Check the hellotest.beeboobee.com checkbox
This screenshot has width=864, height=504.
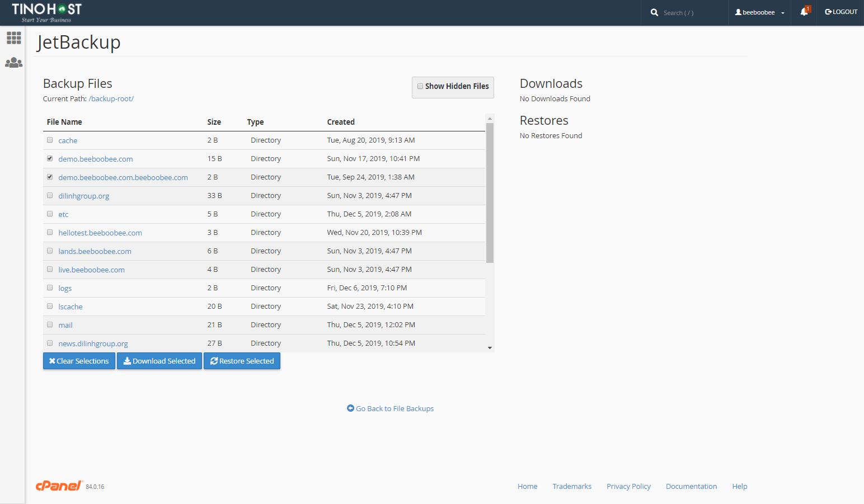[x=50, y=232]
